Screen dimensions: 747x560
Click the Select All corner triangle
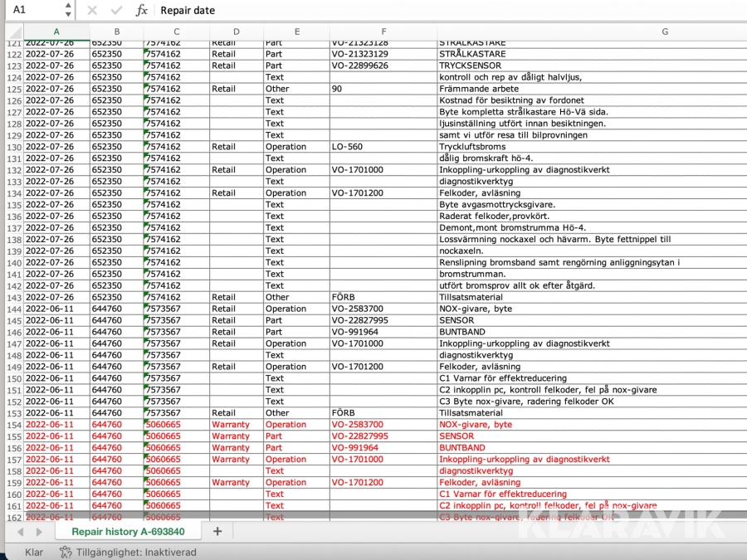coord(11,32)
